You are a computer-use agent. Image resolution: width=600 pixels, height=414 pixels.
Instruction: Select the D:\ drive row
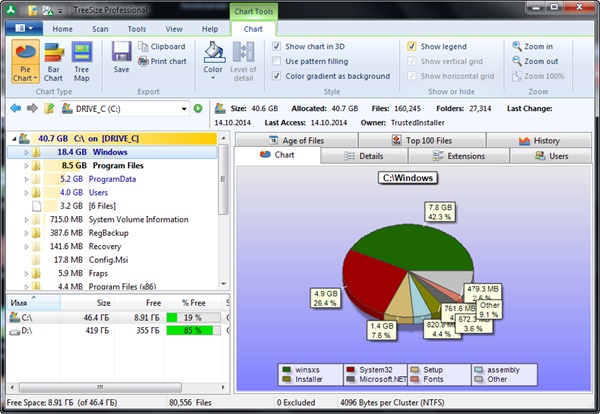20,329
